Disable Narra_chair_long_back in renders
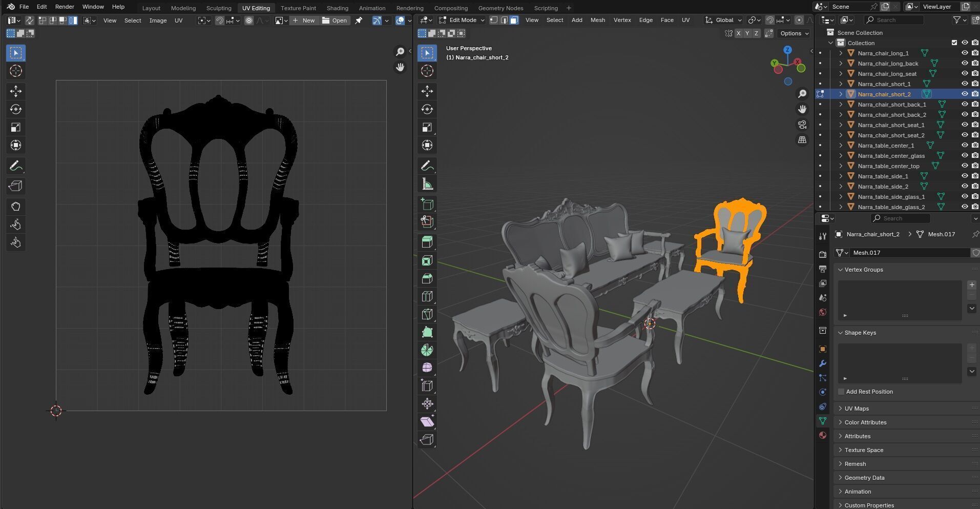Viewport: 980px width, 509px height. tap(975, 64)
